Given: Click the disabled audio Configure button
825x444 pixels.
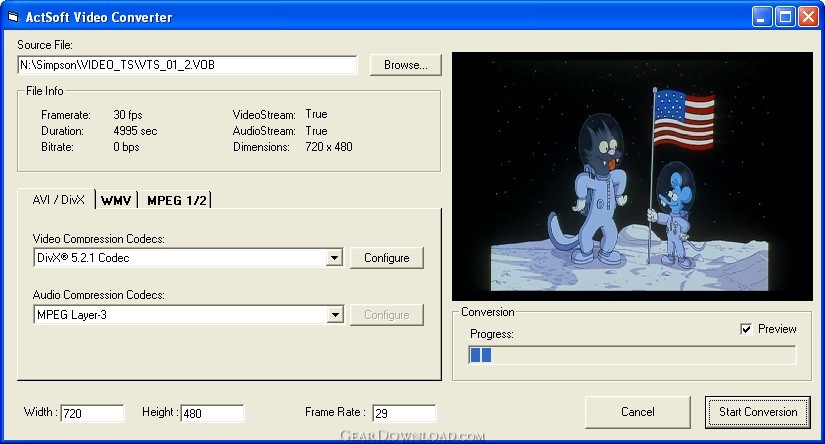Looking at the screenshot, I should pyautogui.click(x=387, y=315).
